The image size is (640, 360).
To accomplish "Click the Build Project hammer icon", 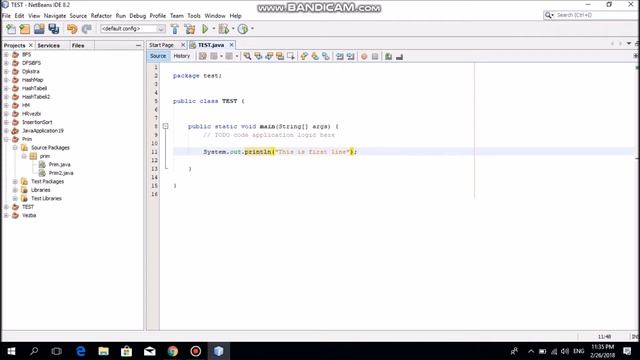I will 175,29.
